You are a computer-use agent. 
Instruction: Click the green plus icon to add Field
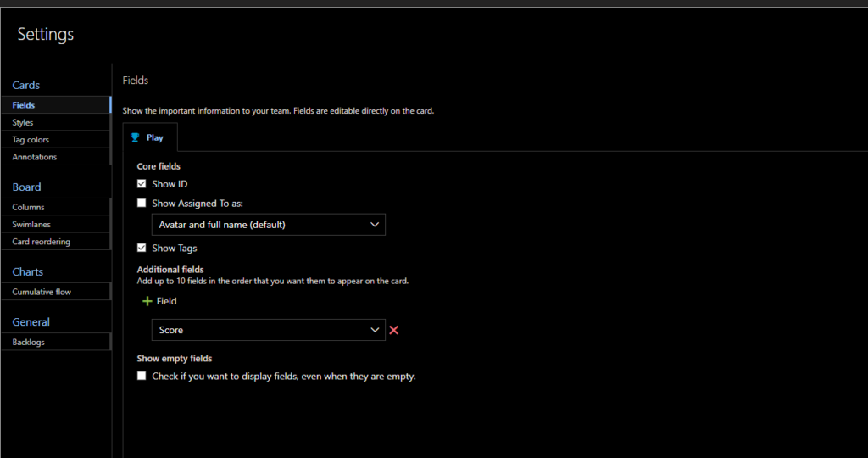147,301
